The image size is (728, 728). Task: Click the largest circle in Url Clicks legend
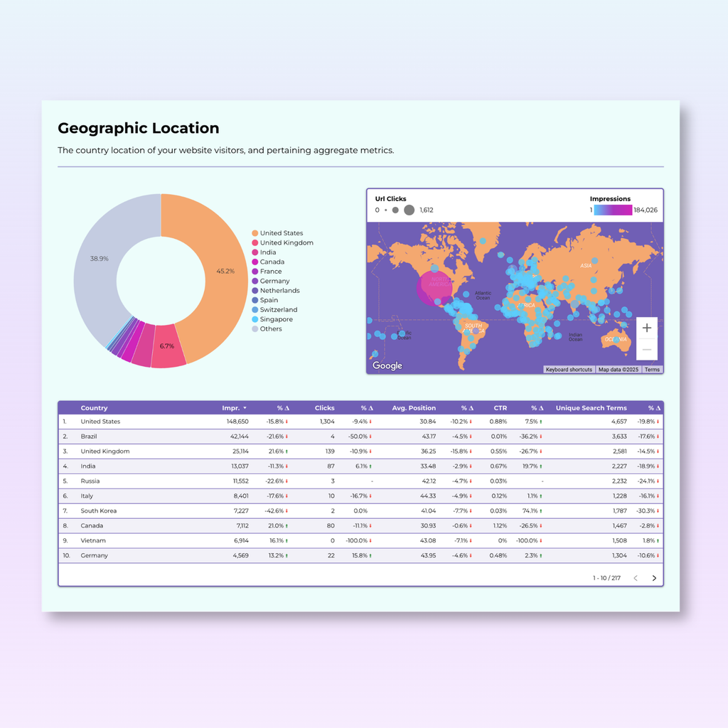[409, 210]
